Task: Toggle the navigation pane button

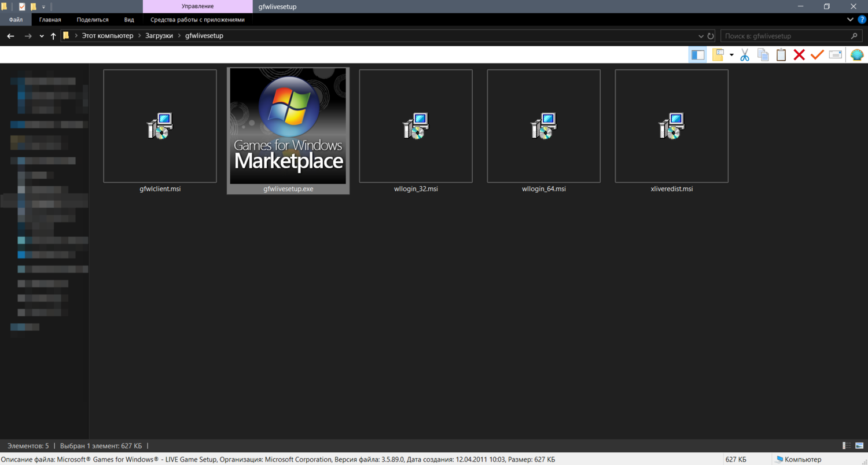Action: (698, 55)
